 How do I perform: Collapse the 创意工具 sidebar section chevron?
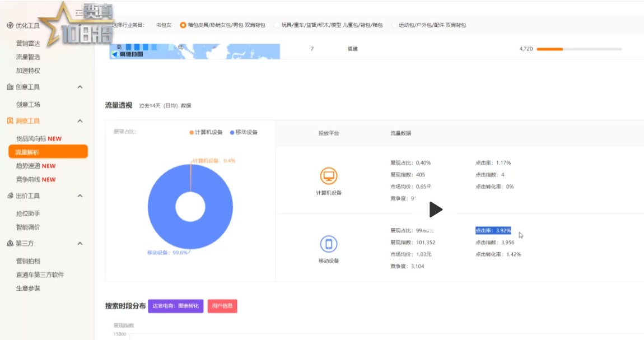click(x=80, y=87)
